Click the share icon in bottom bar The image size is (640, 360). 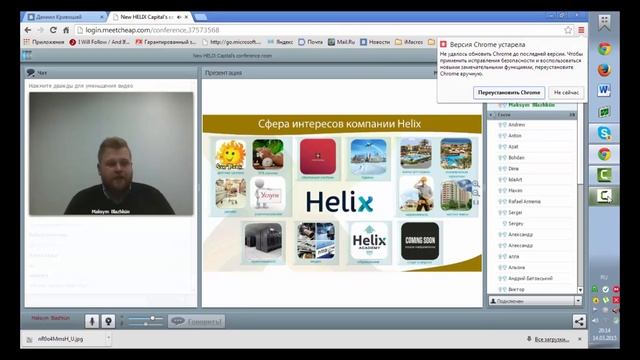pos(579,321)
